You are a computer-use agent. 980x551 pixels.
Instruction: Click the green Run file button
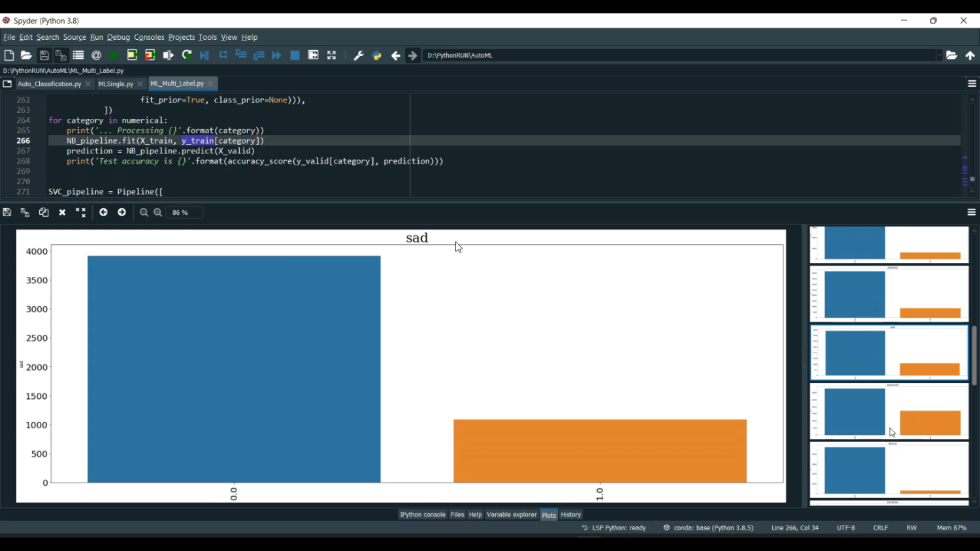point(114,55)
